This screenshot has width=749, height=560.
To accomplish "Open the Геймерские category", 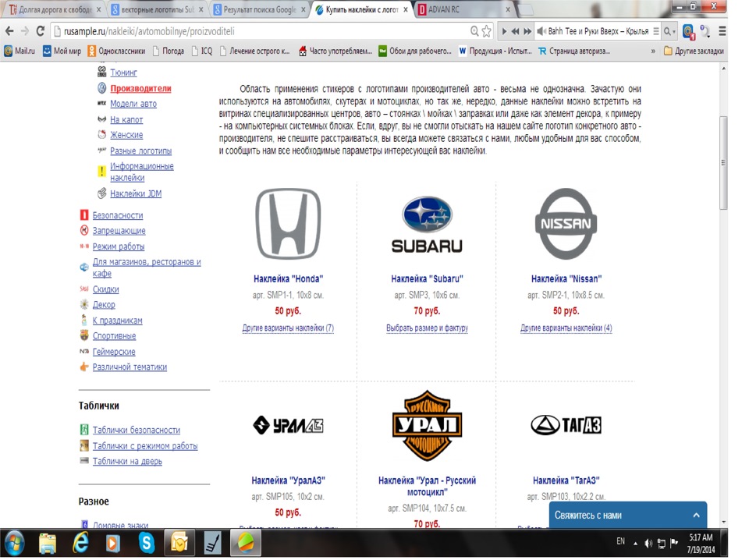I will tap(114, 352).
